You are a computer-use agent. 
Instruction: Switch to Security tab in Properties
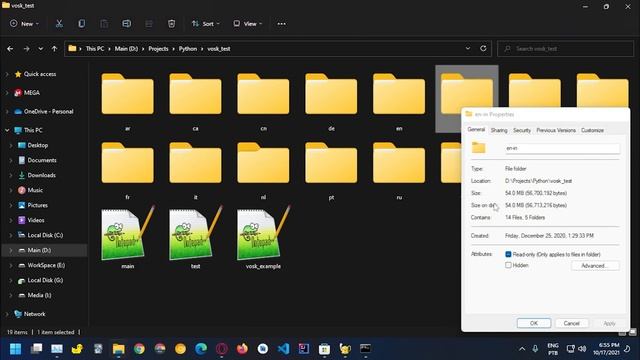pyautogui.click(x=522, y=130)
